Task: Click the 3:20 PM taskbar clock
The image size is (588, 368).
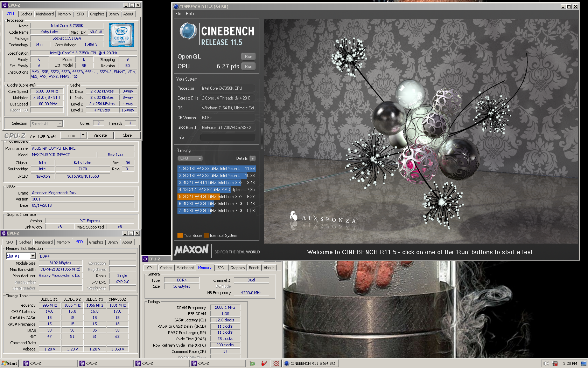Action: (x=570, y=363)
